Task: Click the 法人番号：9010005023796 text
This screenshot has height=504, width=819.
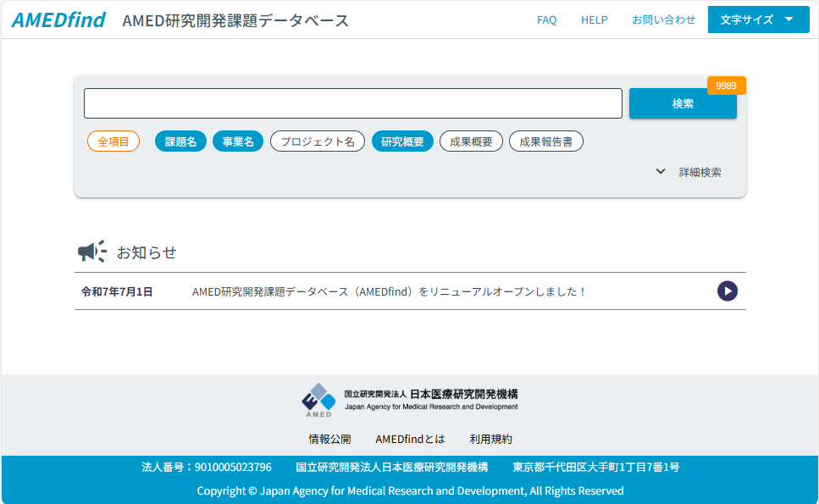Action: 207,467
